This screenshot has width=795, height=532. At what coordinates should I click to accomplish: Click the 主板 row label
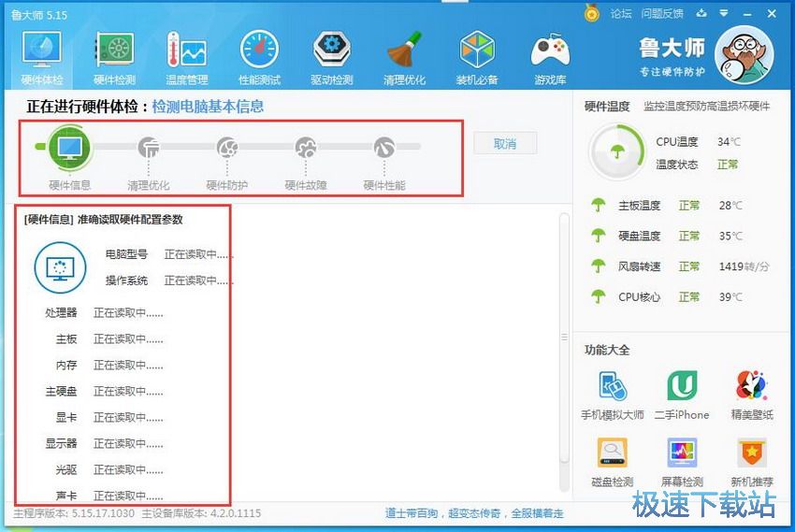(x=66, y=339)
